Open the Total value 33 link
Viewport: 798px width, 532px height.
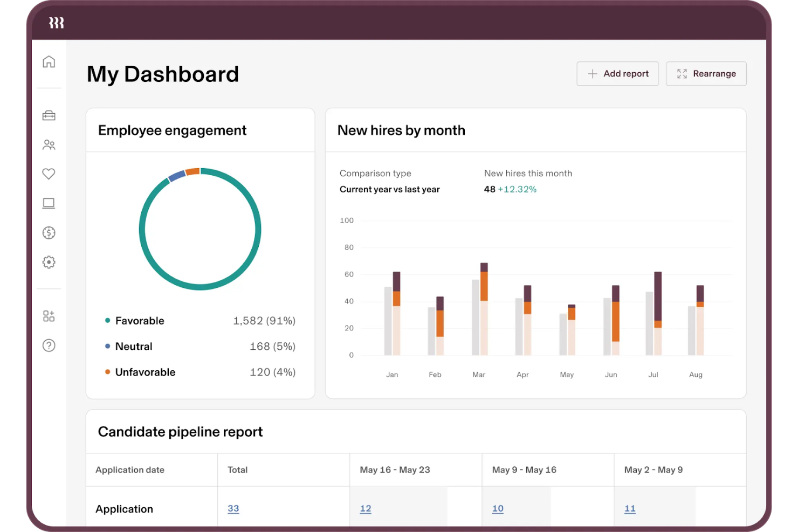click(x=233, y=508)
